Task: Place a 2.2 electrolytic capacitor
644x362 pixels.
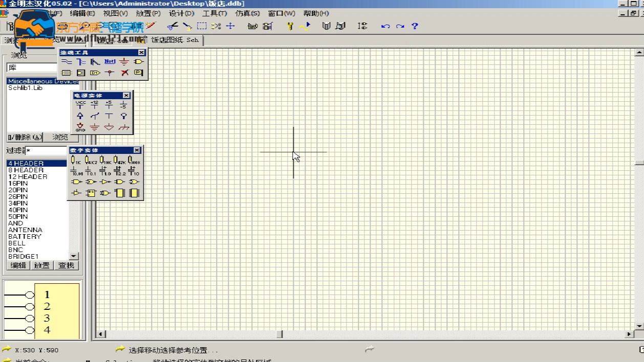Action: click(x=119, y=171)
